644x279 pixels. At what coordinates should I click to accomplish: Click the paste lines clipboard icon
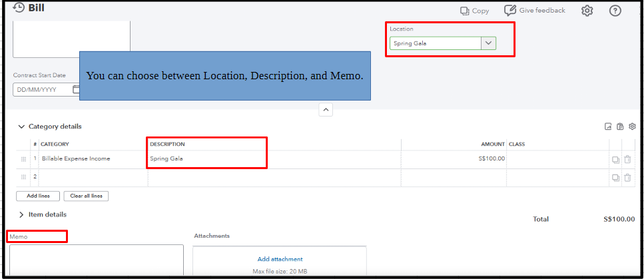pos(620,127)
